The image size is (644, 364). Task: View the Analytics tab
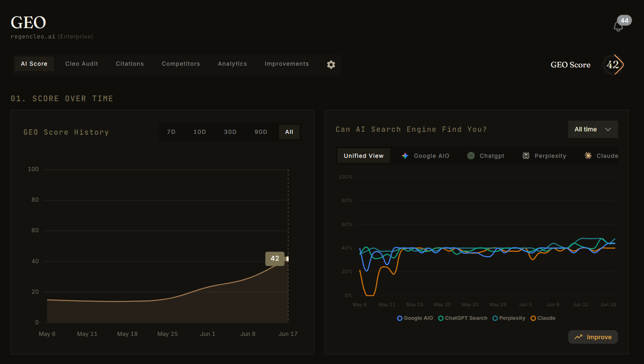tap(232, 64)
